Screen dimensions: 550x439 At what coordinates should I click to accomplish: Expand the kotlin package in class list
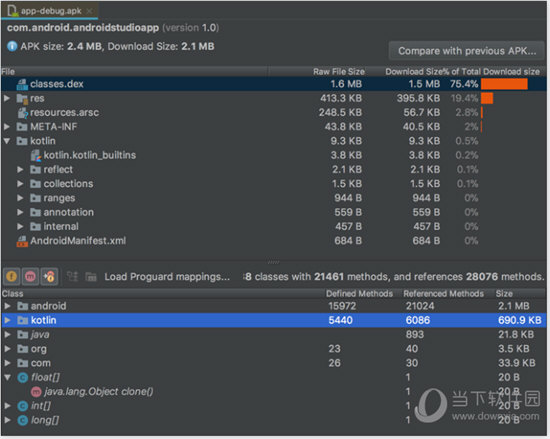point(7,320)
